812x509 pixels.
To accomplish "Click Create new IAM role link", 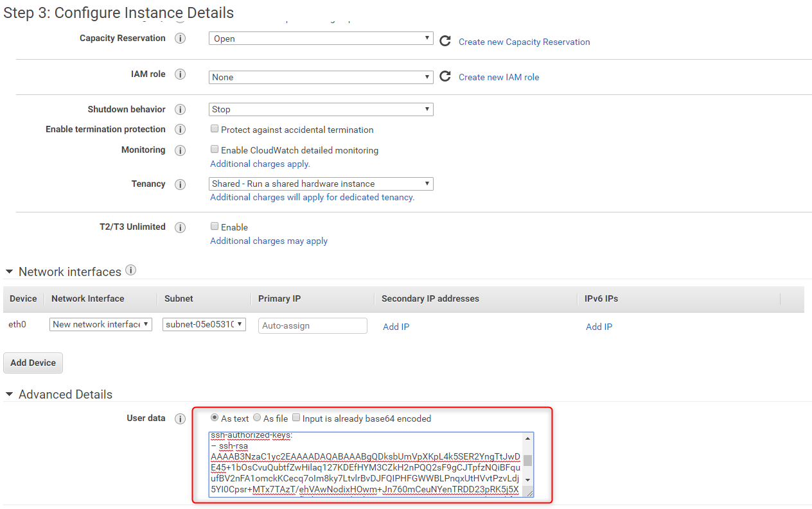I will [x=499, y=77].
